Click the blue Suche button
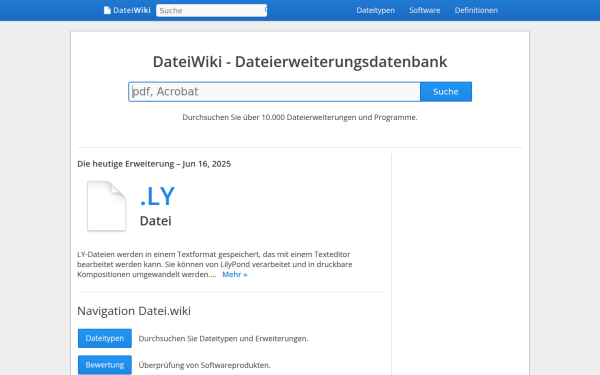The width and height of the screenshot is (600, 375). click(446, 92)
